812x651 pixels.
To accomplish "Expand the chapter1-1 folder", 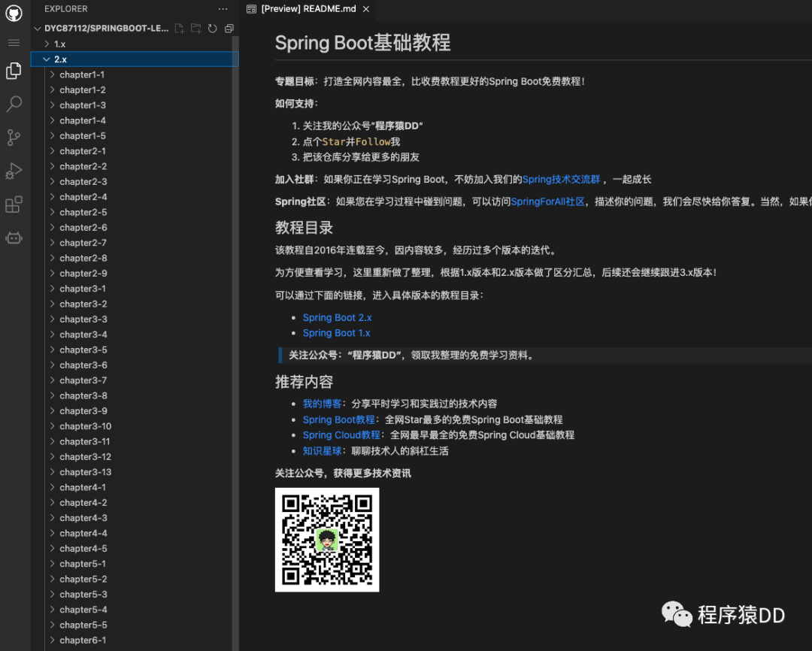I will [53, 74].
